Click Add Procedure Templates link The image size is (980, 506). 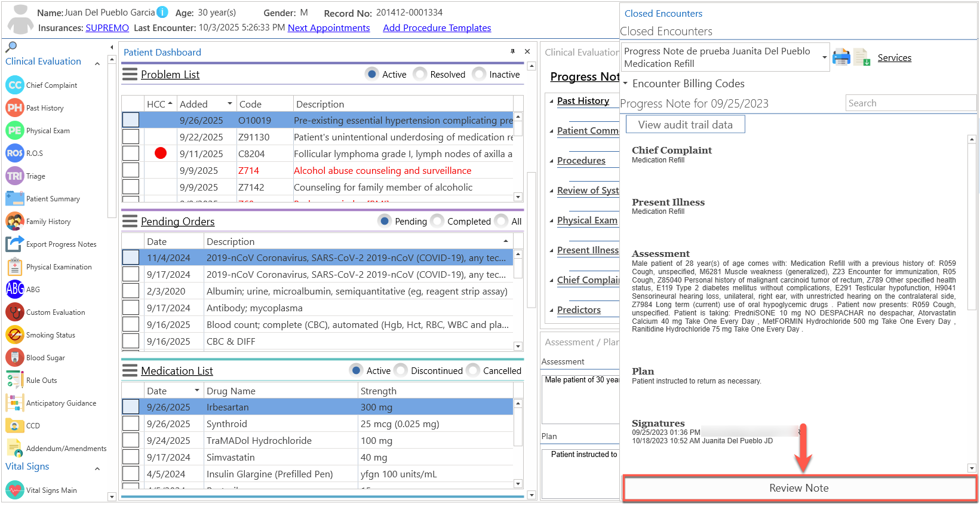point(437,28)
